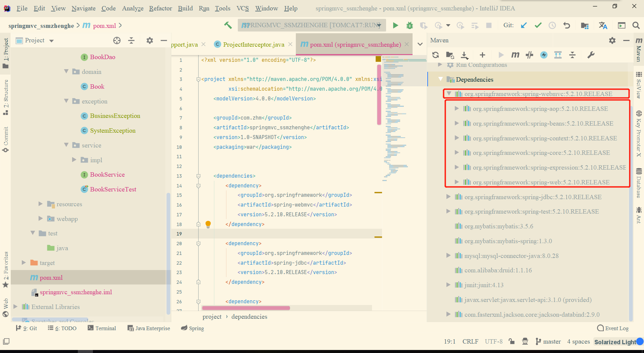The height and width of the screenshot is (353, 644).
Task: Toggle the read-only lock in the status bar
Action: (512, 342)
